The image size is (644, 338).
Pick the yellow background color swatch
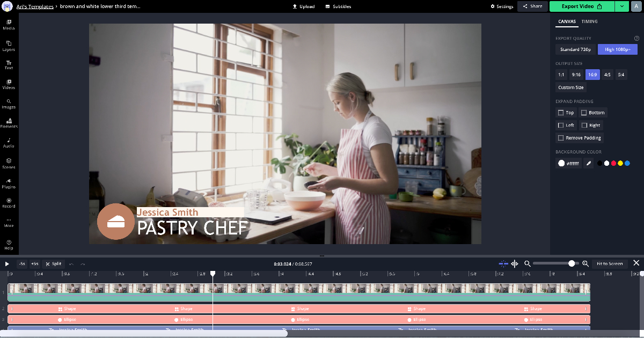621,163
